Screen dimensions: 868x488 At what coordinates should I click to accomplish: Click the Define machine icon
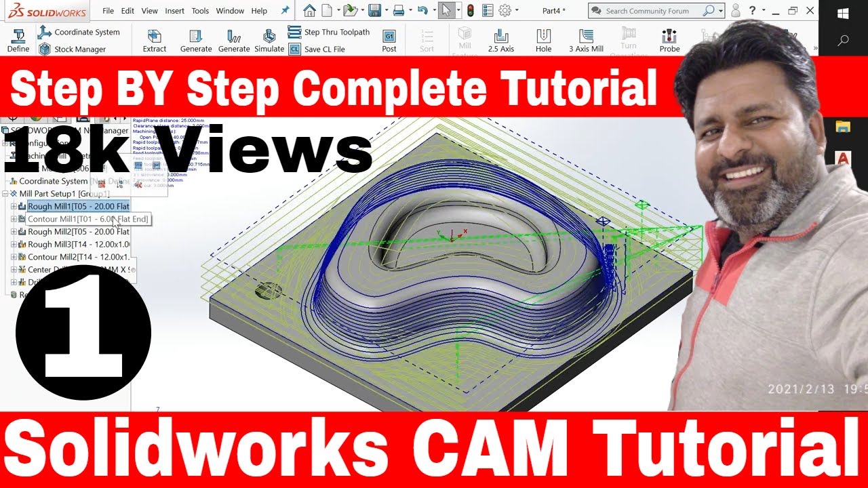(18, 41)
